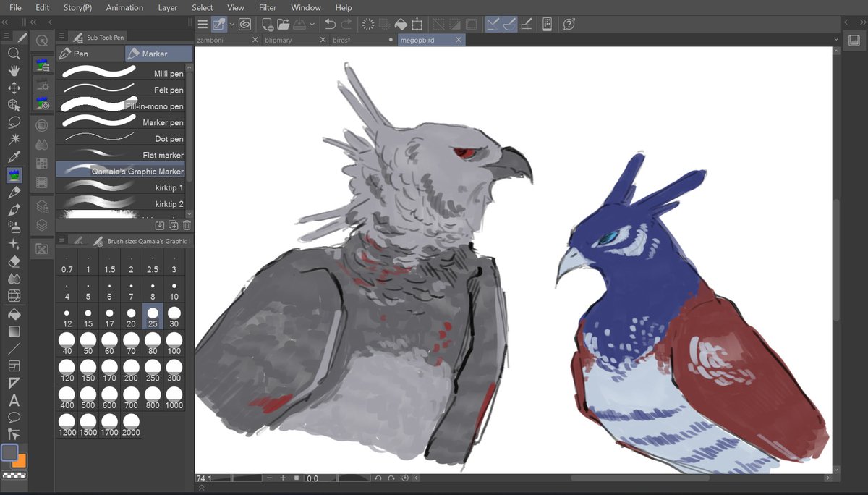Screen dimensions: 868x495
Task: Close the megopbird tab
Action: coord(459,41)
